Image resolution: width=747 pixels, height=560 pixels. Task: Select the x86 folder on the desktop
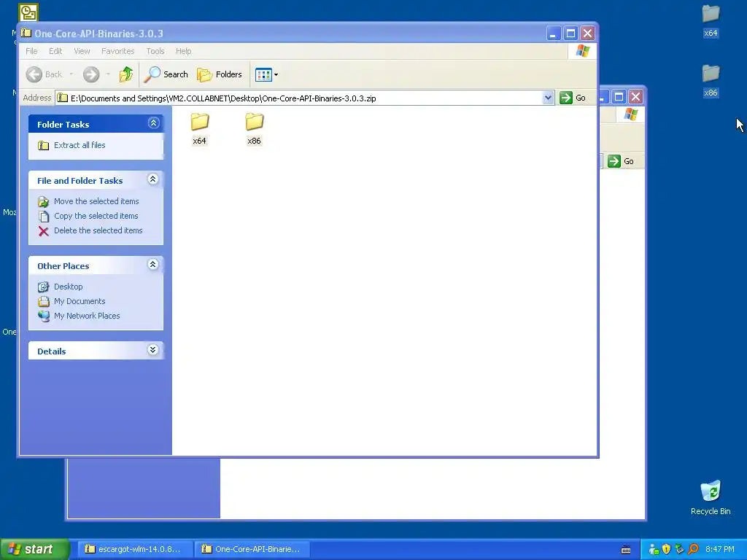coord(711,81)
